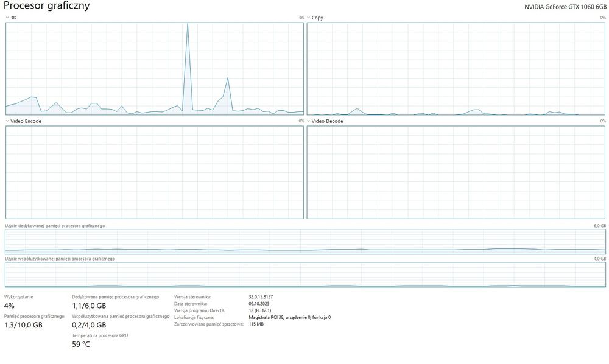Select the '0,2/4,0 GB' shared memory value

(x=89, y=325)
